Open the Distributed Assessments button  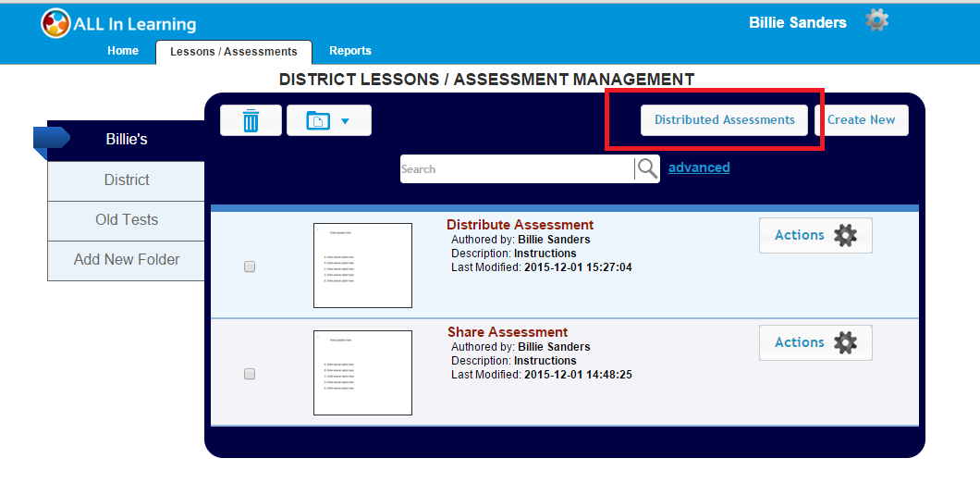click(724, 120)
